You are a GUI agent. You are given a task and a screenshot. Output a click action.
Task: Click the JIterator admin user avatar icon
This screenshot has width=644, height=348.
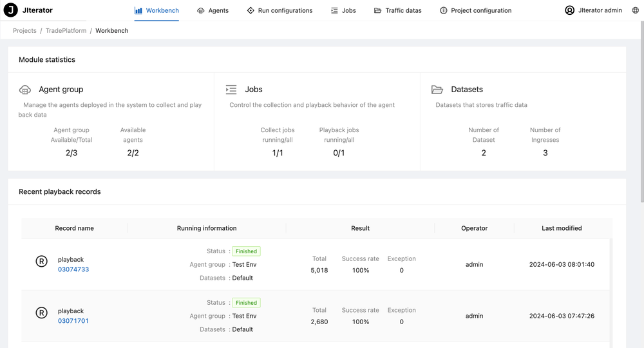569,10
